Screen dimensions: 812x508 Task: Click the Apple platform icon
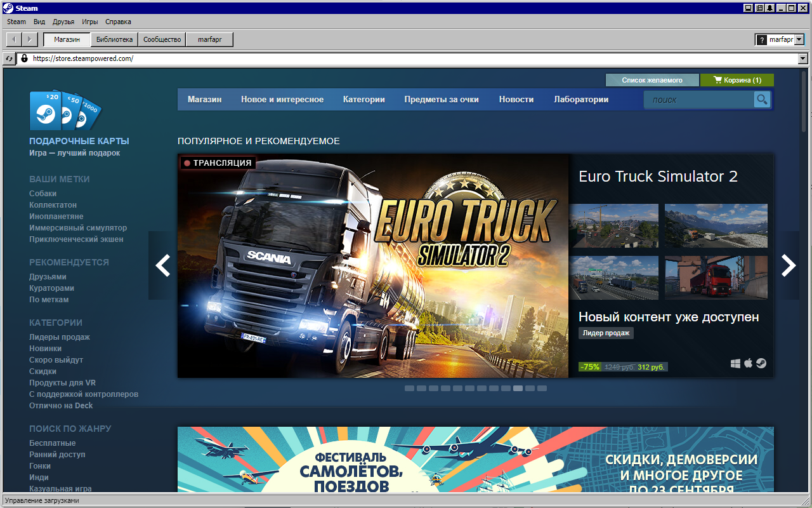748,363
